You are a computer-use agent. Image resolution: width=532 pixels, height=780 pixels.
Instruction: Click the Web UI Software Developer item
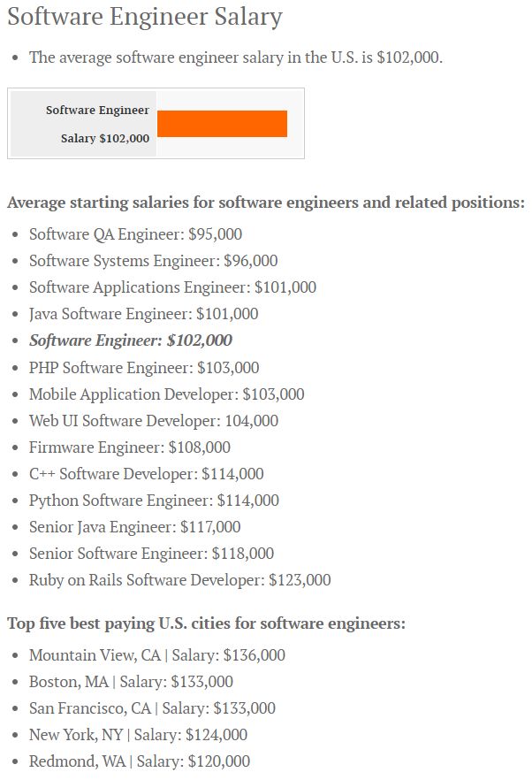click(x=153, y=421)
